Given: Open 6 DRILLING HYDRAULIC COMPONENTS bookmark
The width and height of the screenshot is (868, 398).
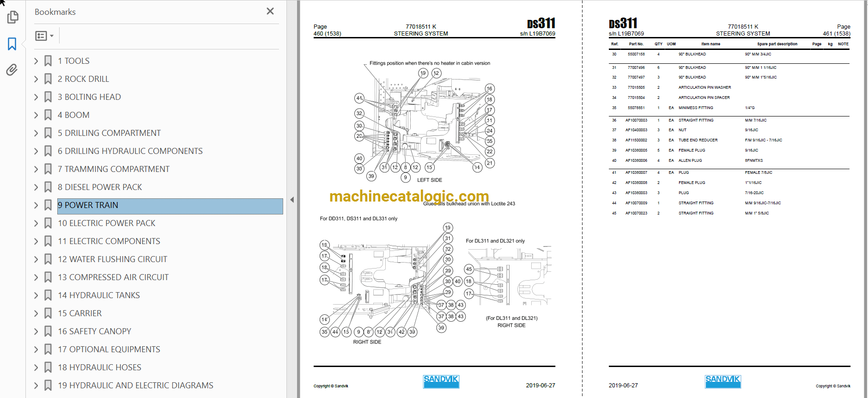Looking at the screenshot, I should [130, 151].
